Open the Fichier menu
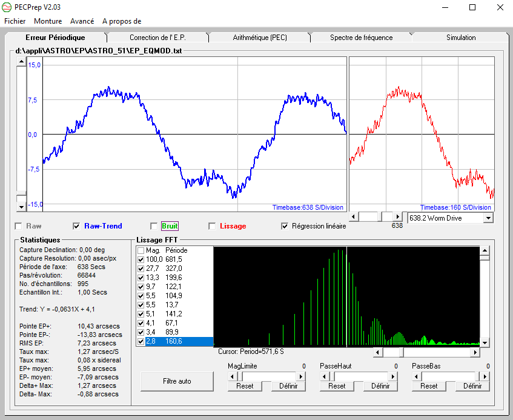The image size is (513, 420). click(15, 21)
